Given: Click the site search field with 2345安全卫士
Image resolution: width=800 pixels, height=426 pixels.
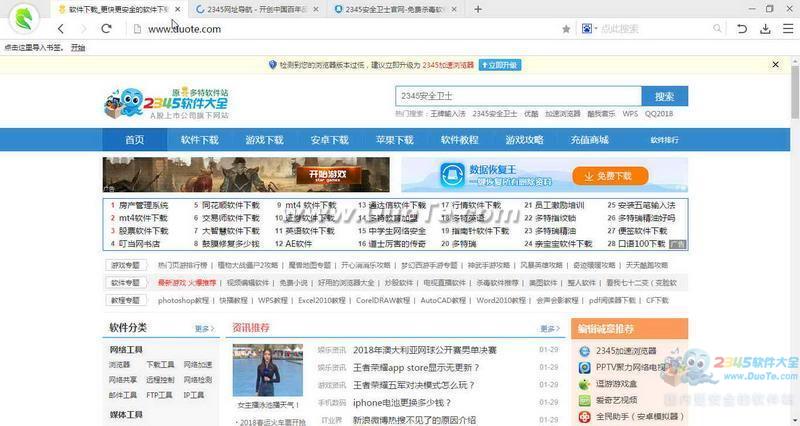Looking at the screenshot, I should (518, 96).
